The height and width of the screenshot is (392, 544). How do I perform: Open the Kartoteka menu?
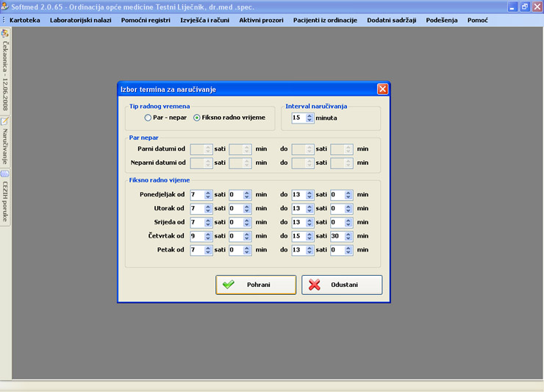coord(25,20)
